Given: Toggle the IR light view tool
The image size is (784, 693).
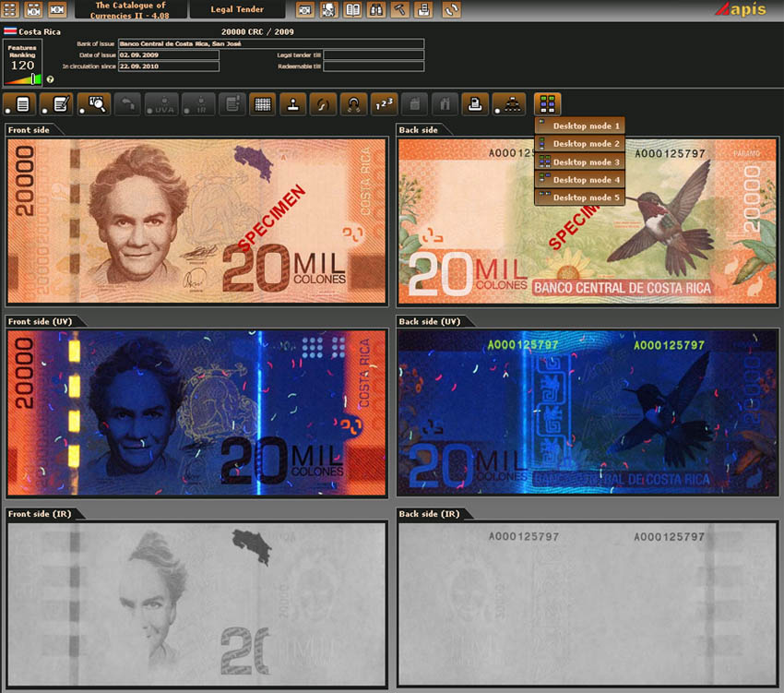Looking at the screenshot, I should [198, 104].
